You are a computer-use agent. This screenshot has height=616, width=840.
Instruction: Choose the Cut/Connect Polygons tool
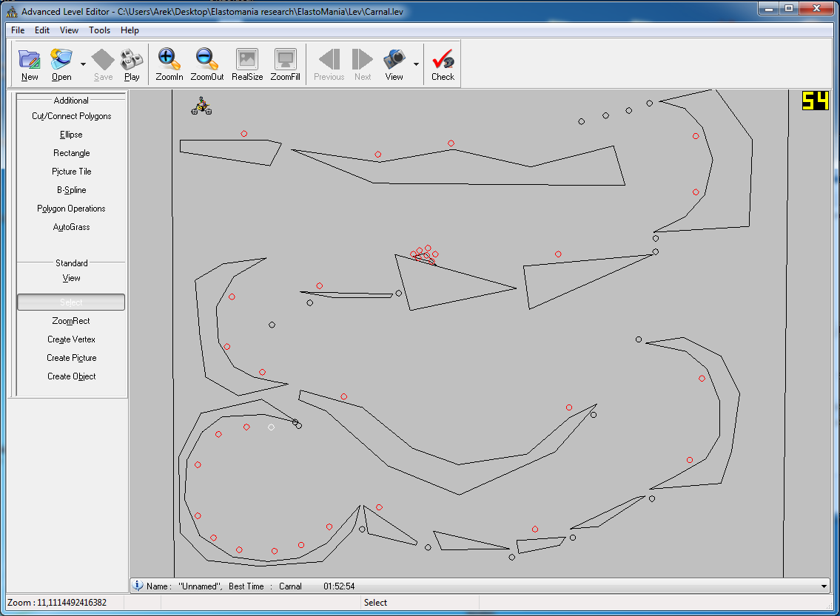coord(71,116)
